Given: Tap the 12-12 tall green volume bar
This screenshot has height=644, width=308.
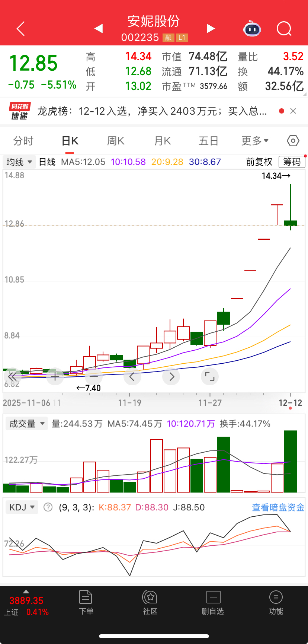Looking at the screenshot, I should click(291, 462).
